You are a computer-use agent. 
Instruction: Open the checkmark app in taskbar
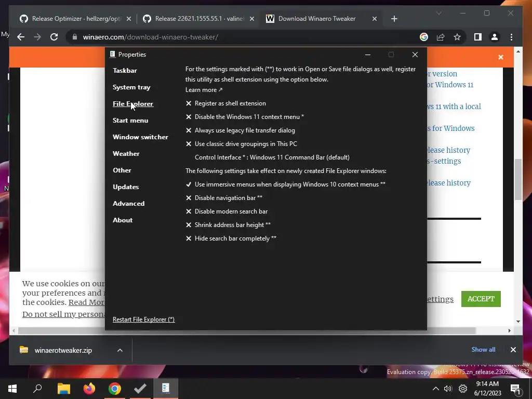point(140,389)
